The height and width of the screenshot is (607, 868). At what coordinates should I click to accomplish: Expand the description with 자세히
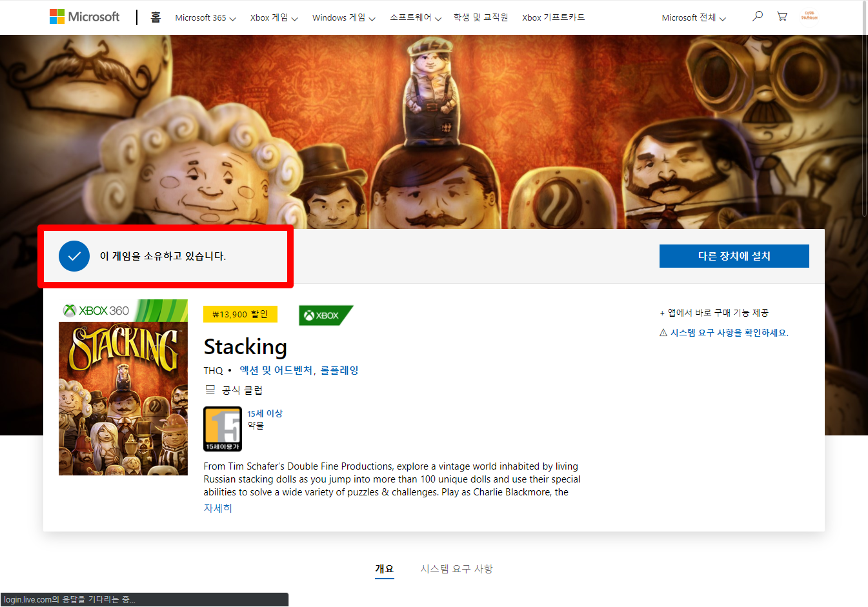pyautogui.click(x=218, y=508)
